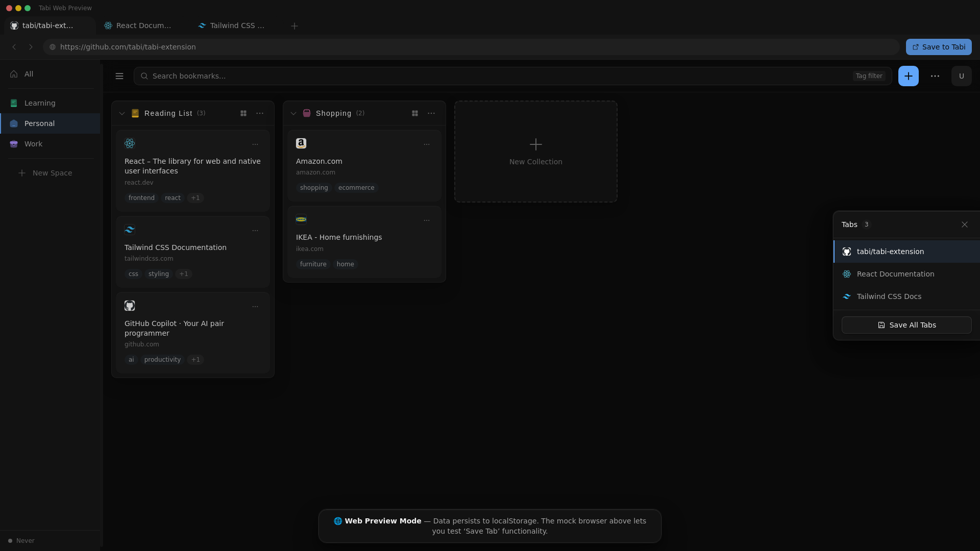Open the Personal space

pos(50,123)
